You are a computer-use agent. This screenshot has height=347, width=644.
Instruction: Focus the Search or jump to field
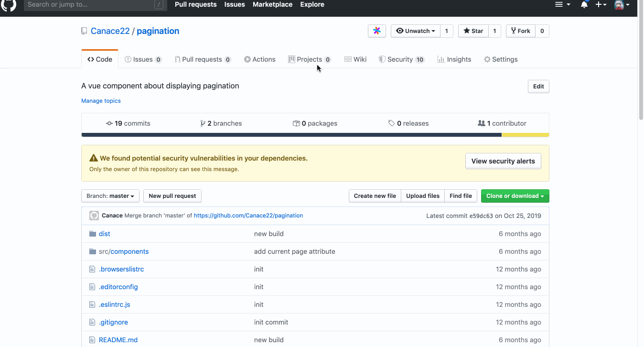tap(95, 4)
